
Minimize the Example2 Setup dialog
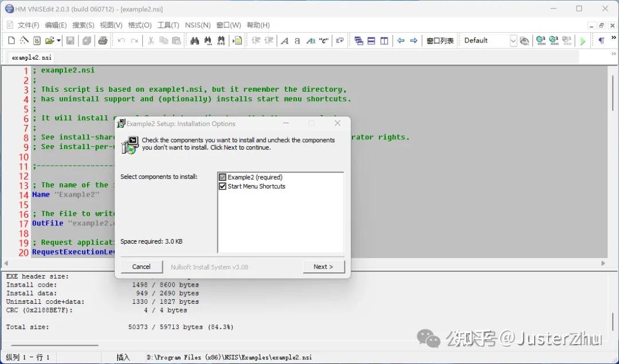click(286, 123)
